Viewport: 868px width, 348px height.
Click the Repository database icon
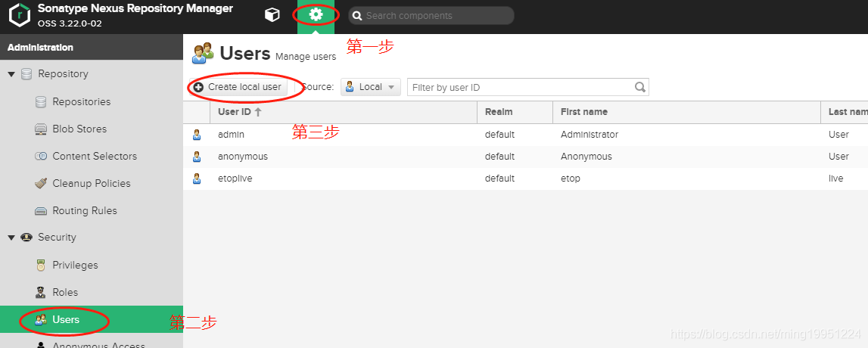click(26, 74)
